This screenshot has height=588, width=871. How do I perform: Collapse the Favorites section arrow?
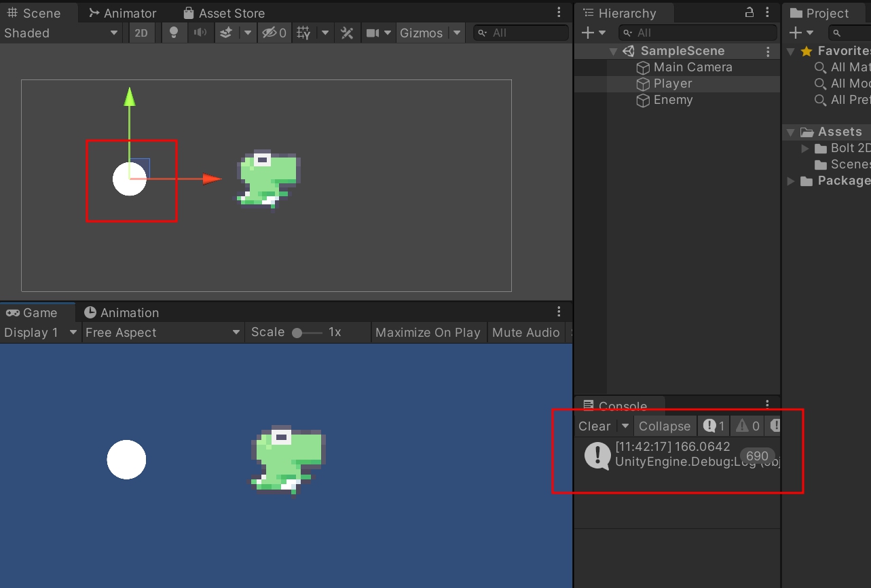pyautogui.click(x=791, y=52)
